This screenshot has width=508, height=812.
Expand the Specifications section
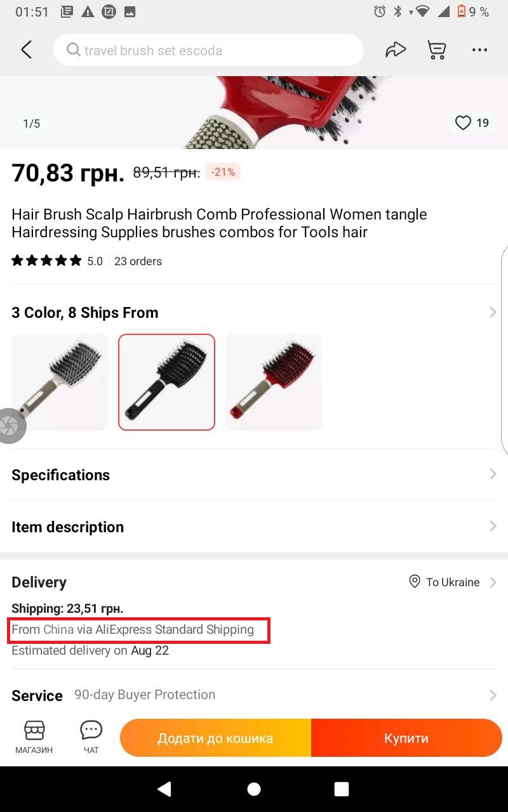click(254, 475)
